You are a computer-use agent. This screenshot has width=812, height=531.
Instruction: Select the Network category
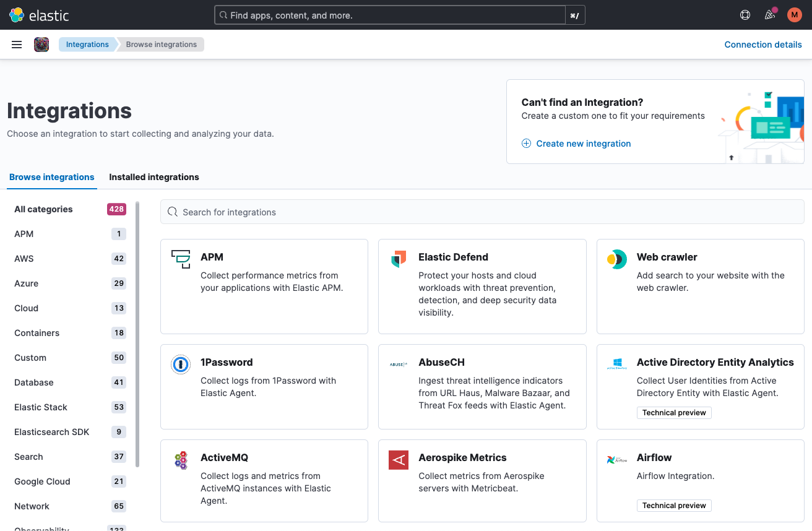pos(70,506)
